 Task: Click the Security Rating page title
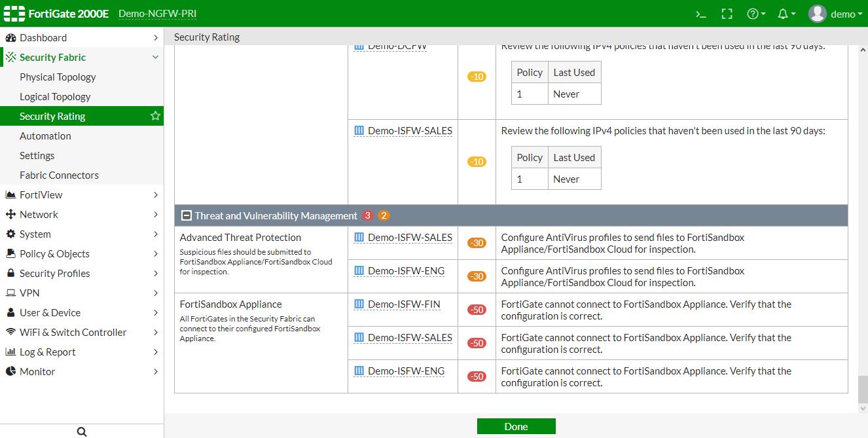[207, 37]
